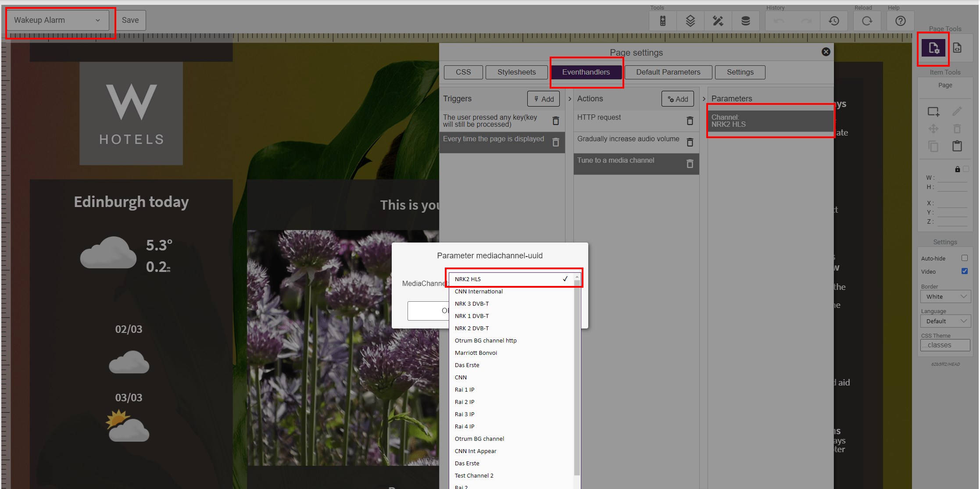Click the Save button
Viewport: 980px width, 489px height.
[x=131, y=20]
